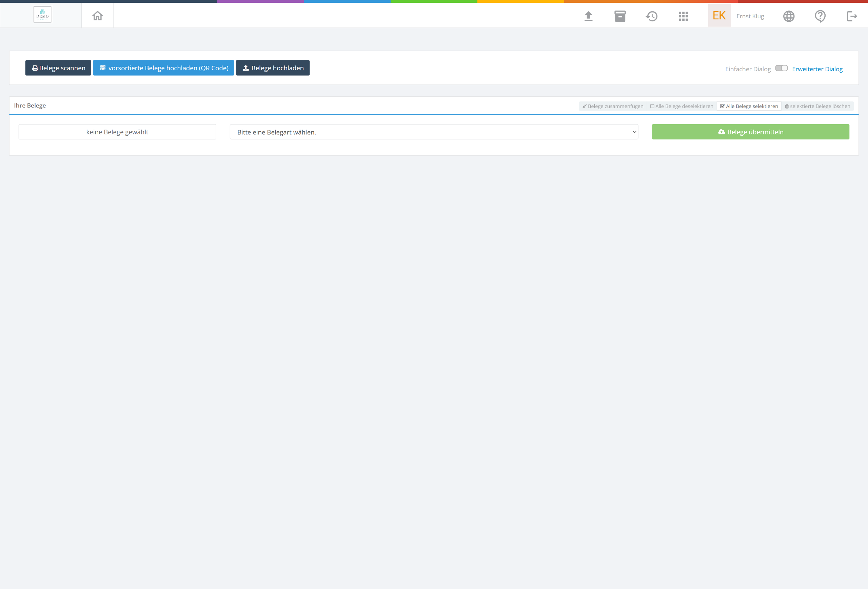The height and width of the screenshot is (589, 868).
Task: Click the DEMO logo
Action: (42, 15)
